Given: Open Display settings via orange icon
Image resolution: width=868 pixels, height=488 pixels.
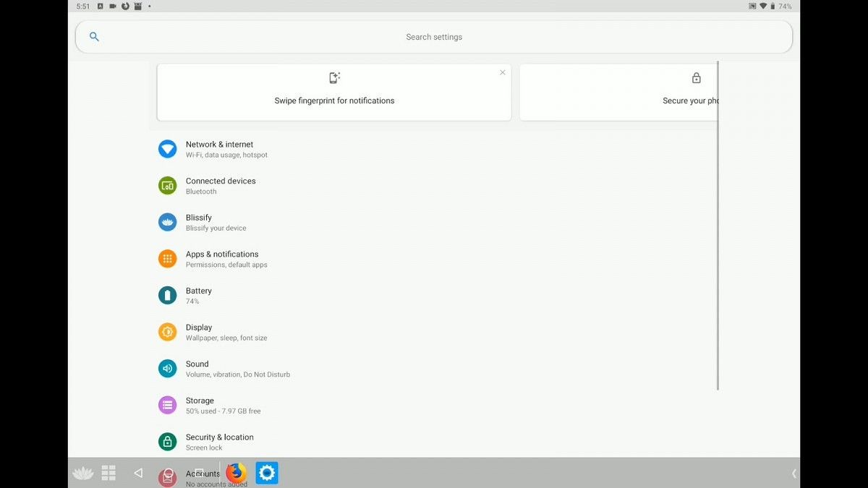Looking at the screenshot, I should pyautogui.click(x=167, y=332).
